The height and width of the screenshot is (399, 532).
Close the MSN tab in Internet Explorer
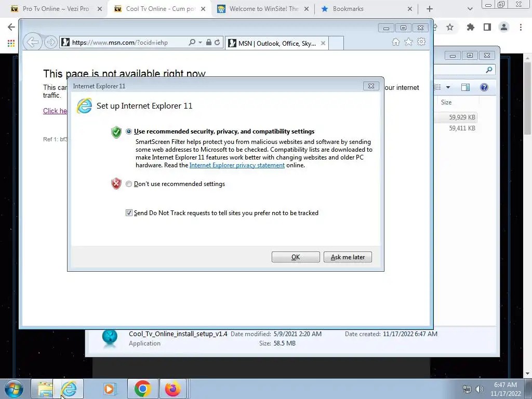point(323,43)
